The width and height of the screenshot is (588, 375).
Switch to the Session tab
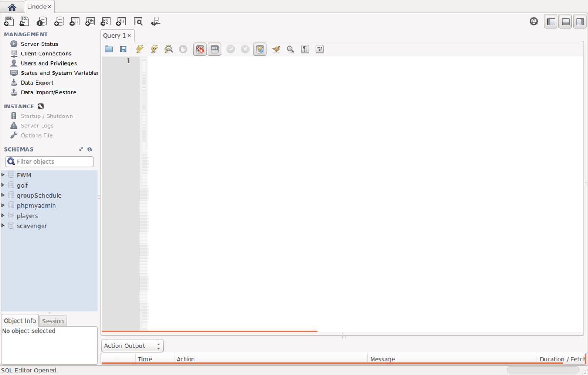pyautogui.click(x=53, y=321)
